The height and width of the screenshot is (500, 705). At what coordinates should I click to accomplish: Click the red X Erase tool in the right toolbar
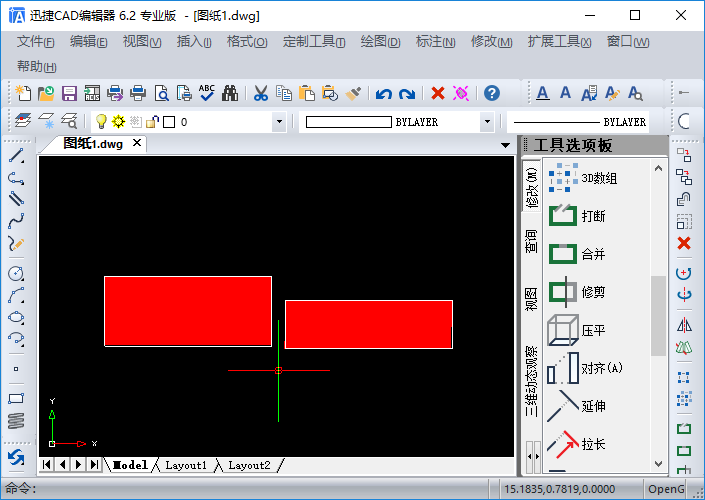coord(684,243)
